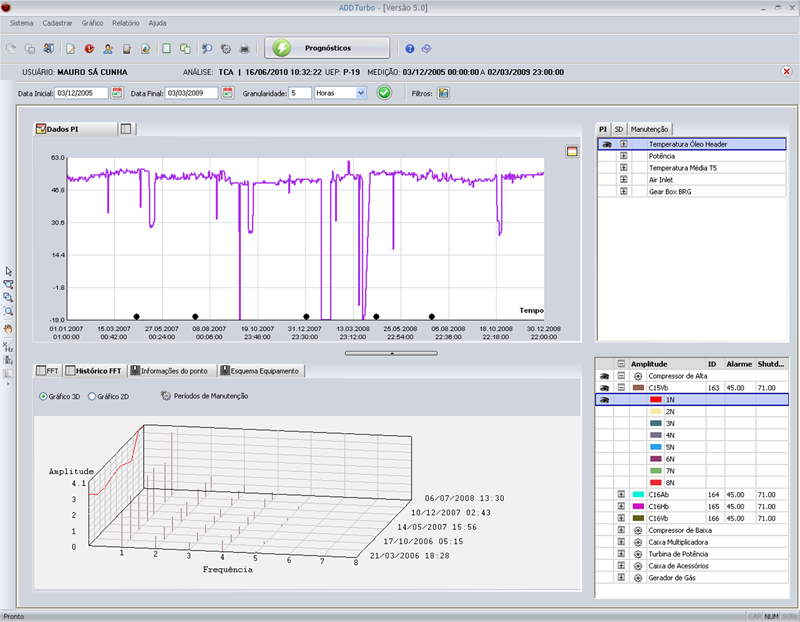800x622 pixels.
Task: Toggle eye visibility for Compressor de Alta
Action: click(605, 376)
